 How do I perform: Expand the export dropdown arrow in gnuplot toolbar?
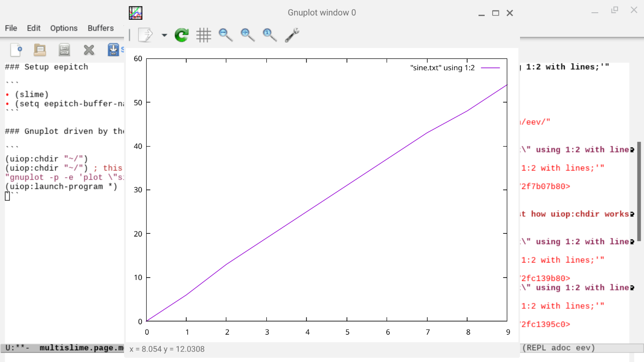164,35
